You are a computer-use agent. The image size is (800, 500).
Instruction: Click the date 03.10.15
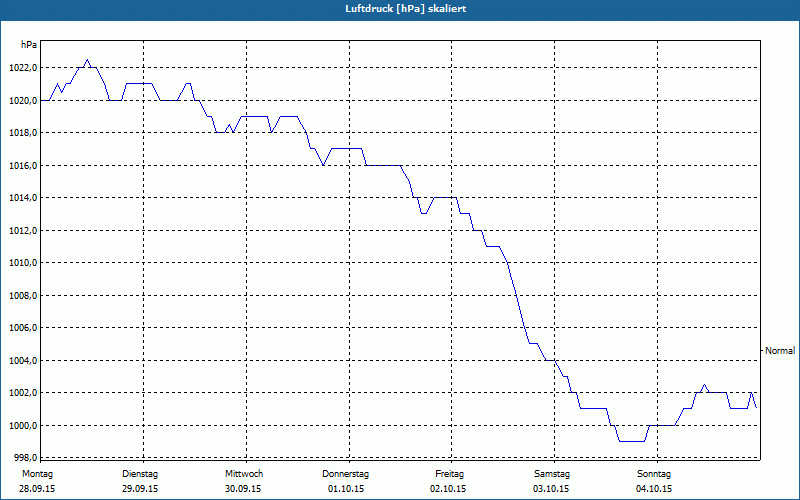[x=551, y=489]
